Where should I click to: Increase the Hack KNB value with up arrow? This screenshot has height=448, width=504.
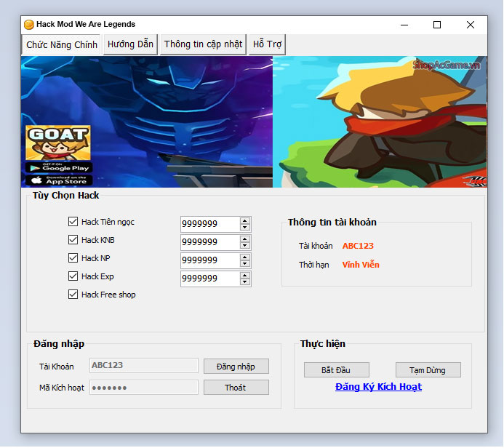(x=245, y=239)
